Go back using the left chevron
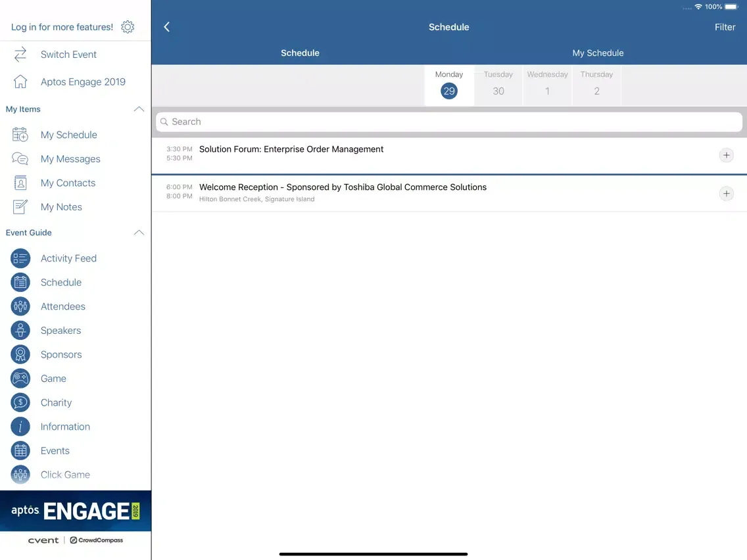Screen dimensions: 747x560 tap(167, 27)
